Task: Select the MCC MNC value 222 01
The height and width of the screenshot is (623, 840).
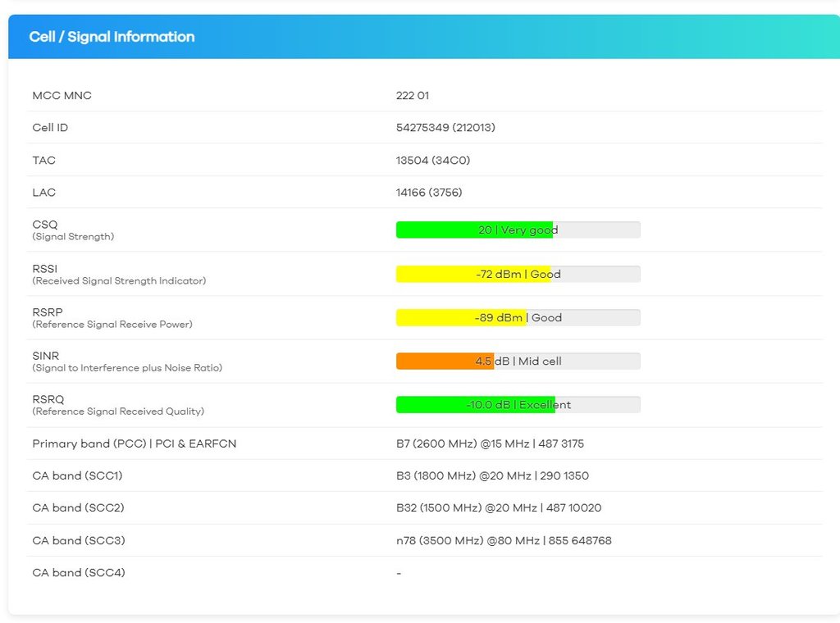Action: click(412, 96)
